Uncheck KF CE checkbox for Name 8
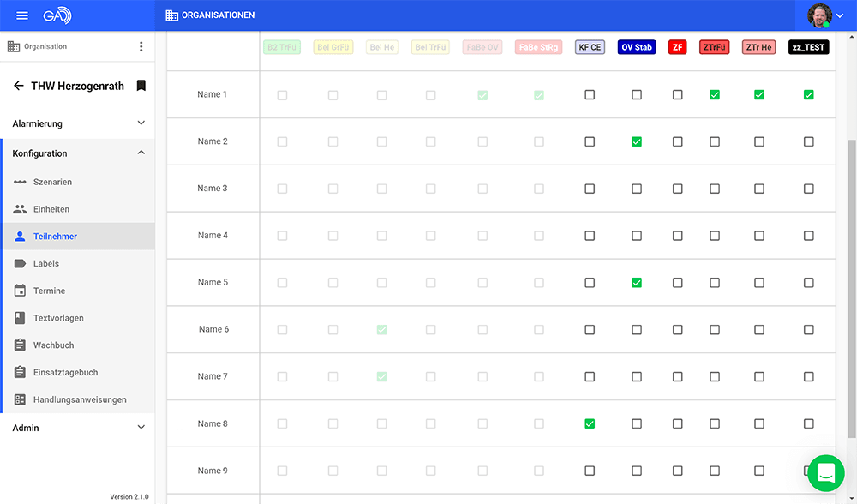Image resolution: width=857 pixels, height=504 pixels. 590,423
